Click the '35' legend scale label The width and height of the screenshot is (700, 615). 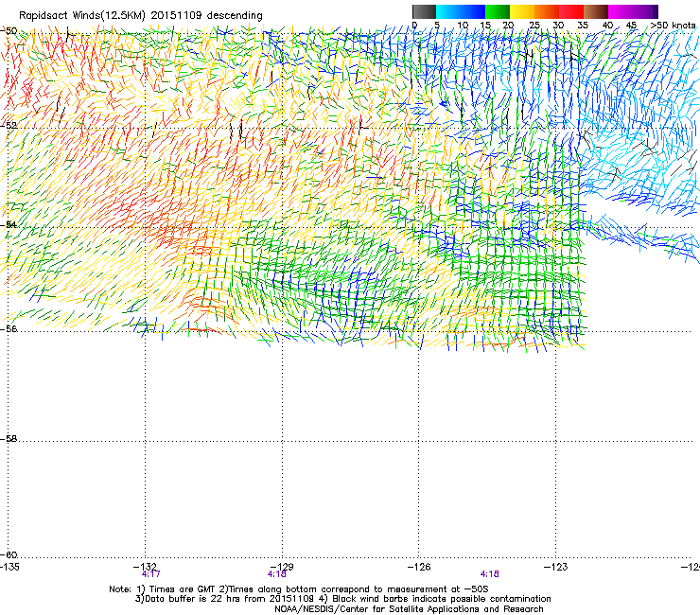(583, 25)
